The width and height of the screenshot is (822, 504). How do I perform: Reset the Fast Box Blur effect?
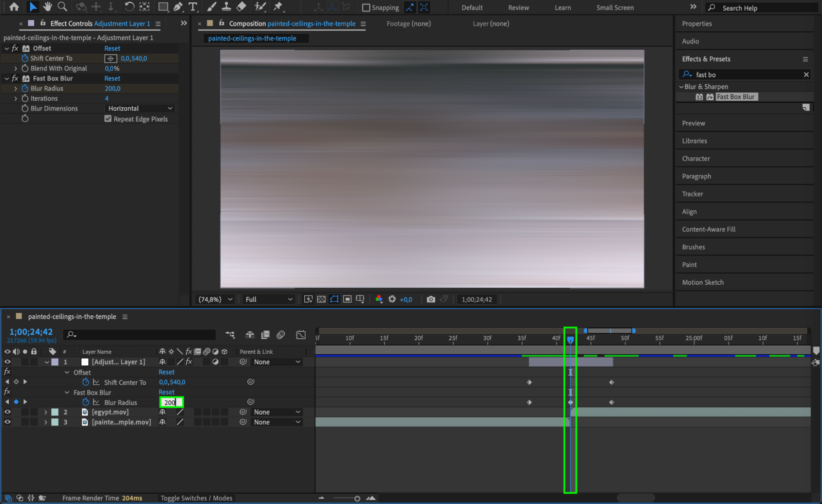112,79
